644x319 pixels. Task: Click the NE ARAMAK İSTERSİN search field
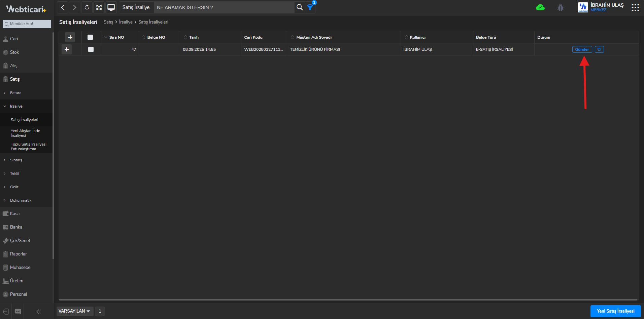[x=224, y=7]
